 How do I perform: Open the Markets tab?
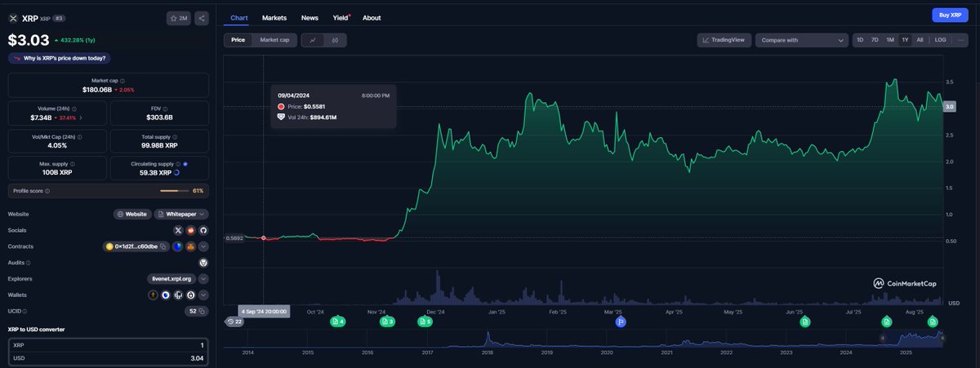point(274,17)
